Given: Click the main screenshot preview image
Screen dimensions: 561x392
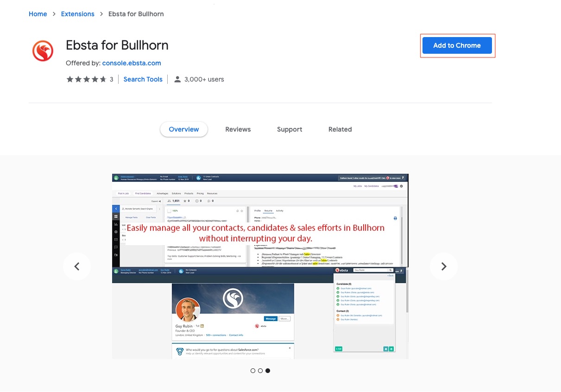Looking at the screenshot, I should pos(260,266).
